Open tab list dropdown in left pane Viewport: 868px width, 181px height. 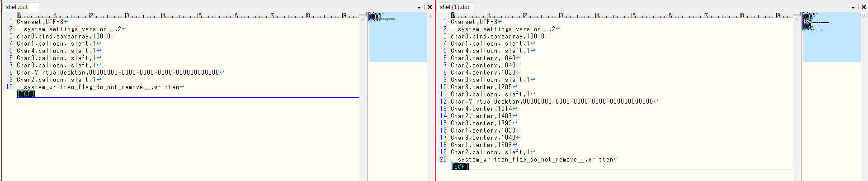pyautogui.click(x=419, y=7)
